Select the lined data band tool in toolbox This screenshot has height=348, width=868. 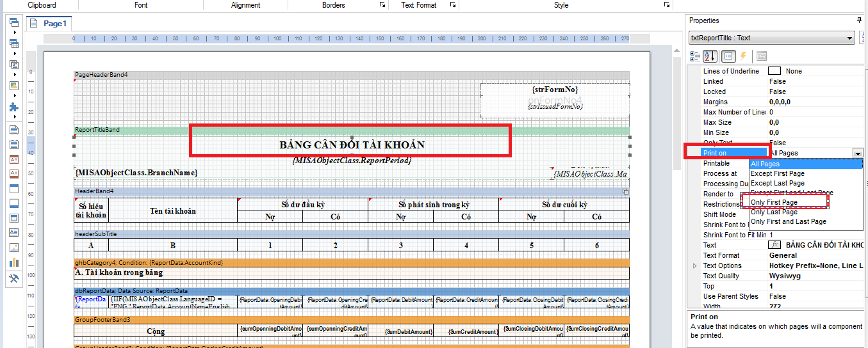click(13, 145)
